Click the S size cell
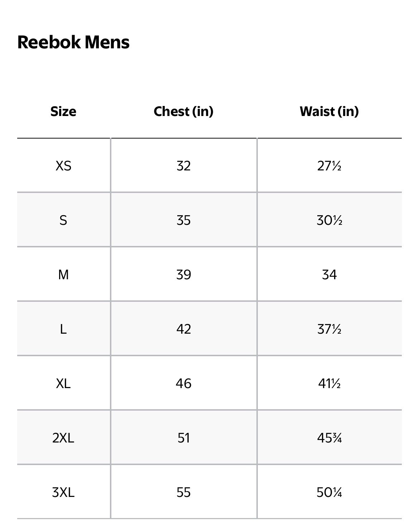The width and height of the screenshot is (419, 532). pyautogui.click(x=63, y=220)
